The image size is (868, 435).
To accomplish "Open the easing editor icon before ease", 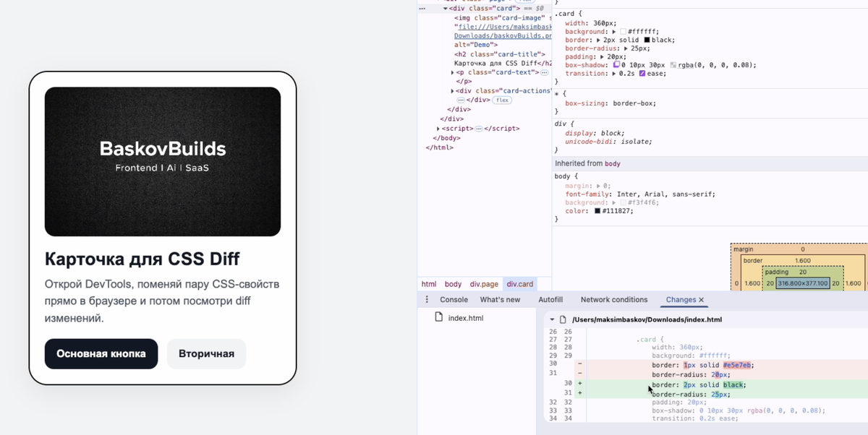I will 642,73.
